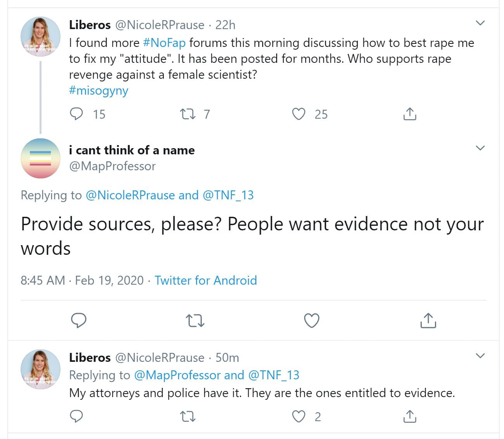Open the #misogyny hashtag link
The image size is (504, 439).
(x=99, y=90)
